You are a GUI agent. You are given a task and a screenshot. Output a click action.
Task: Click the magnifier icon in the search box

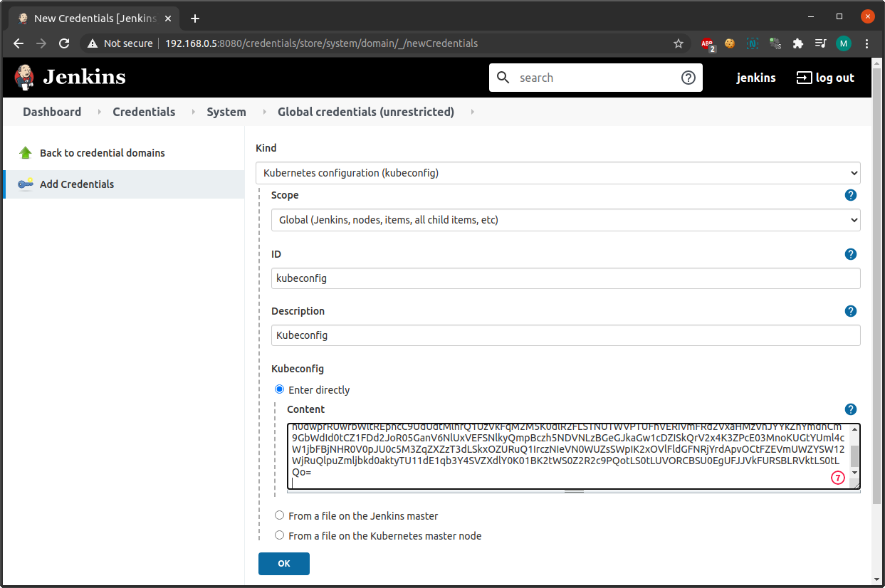[x=503, y=77]
